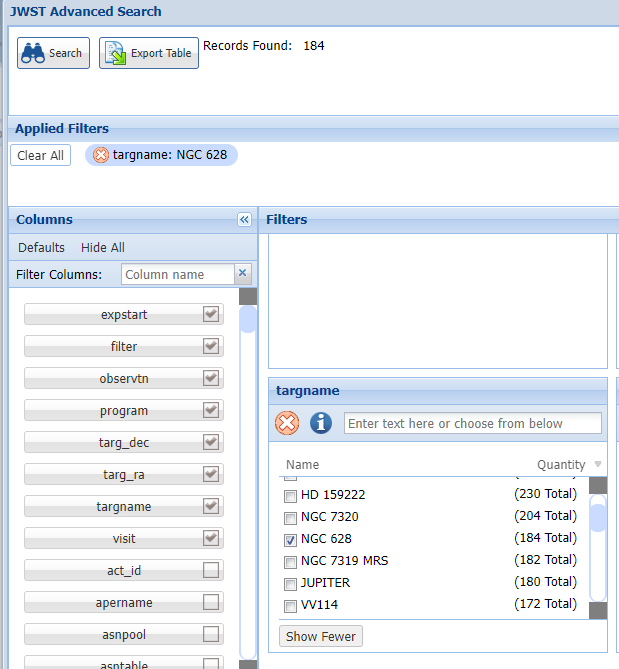Viewport: 619px width, 669px height.
Task: Uncheck the targname column
Action: tap(211, 506)
